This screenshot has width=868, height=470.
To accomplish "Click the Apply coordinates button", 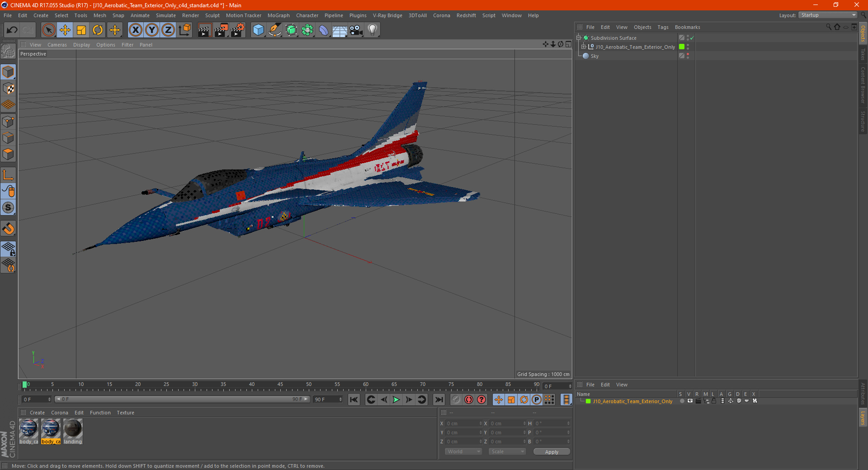I will (x=552, y=451).
